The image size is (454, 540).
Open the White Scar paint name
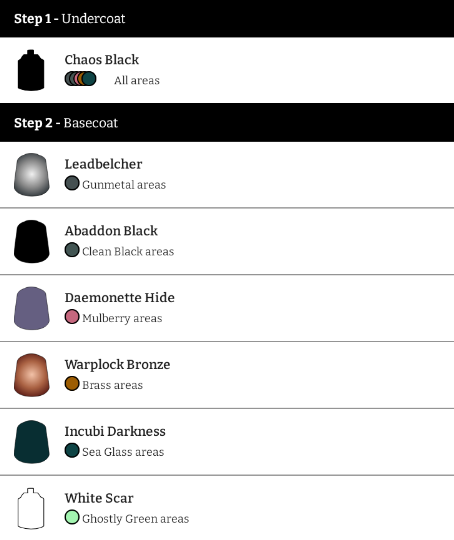tap(99, 498)
